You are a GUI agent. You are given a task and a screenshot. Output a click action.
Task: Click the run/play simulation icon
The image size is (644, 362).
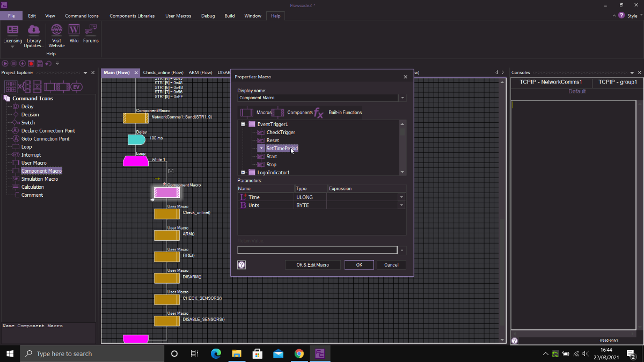point(5,63)
